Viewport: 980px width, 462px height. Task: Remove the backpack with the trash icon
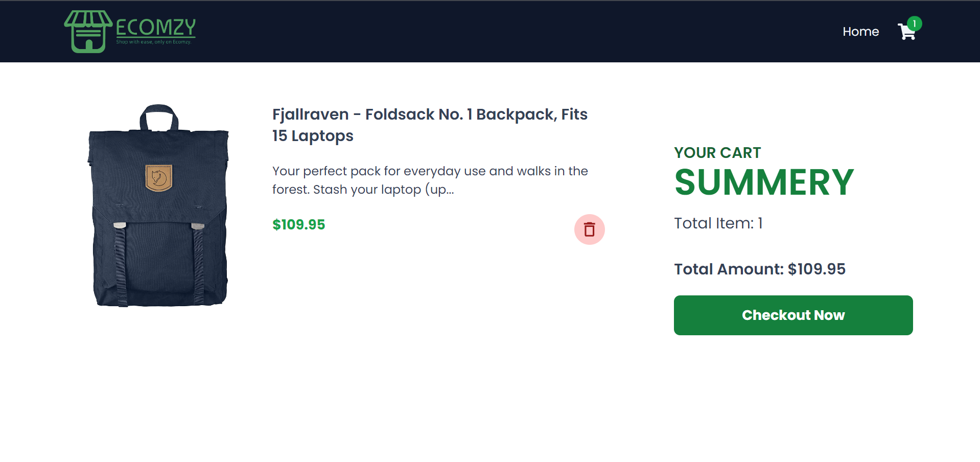(590, 229)
